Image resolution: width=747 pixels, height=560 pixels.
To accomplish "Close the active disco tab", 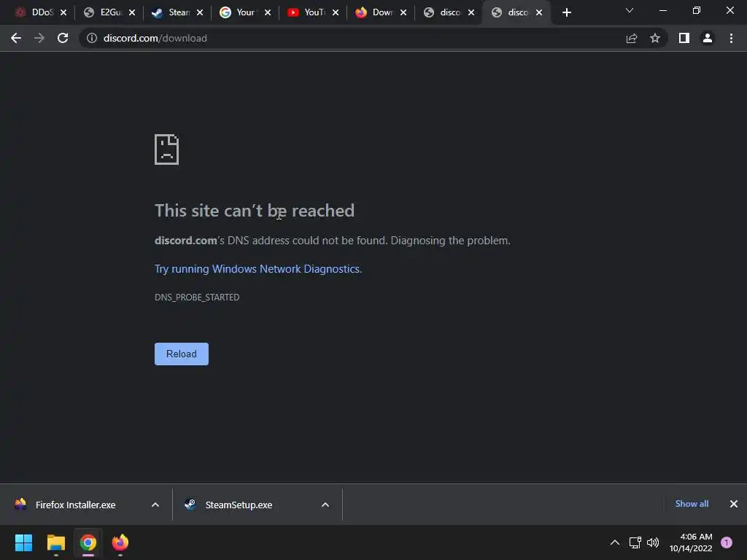I will click(539, 13).
